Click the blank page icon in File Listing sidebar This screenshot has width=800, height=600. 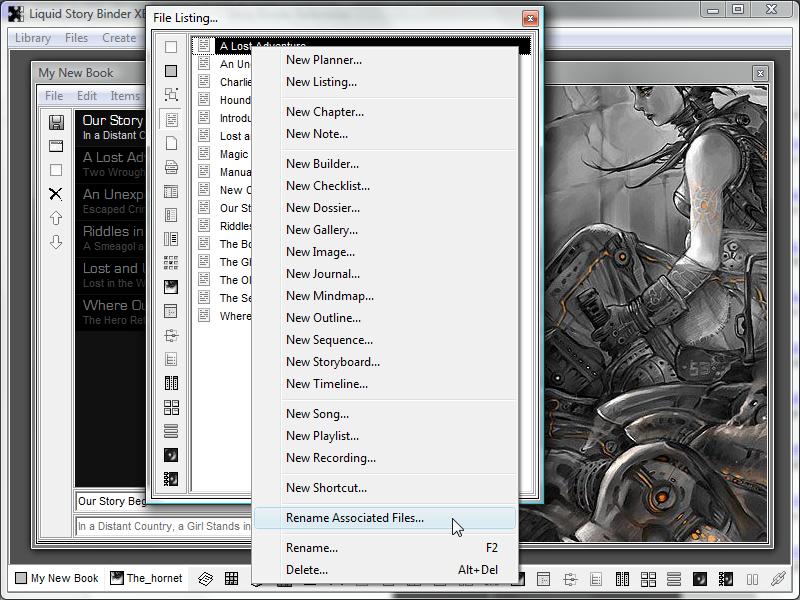tap(171, 143)
